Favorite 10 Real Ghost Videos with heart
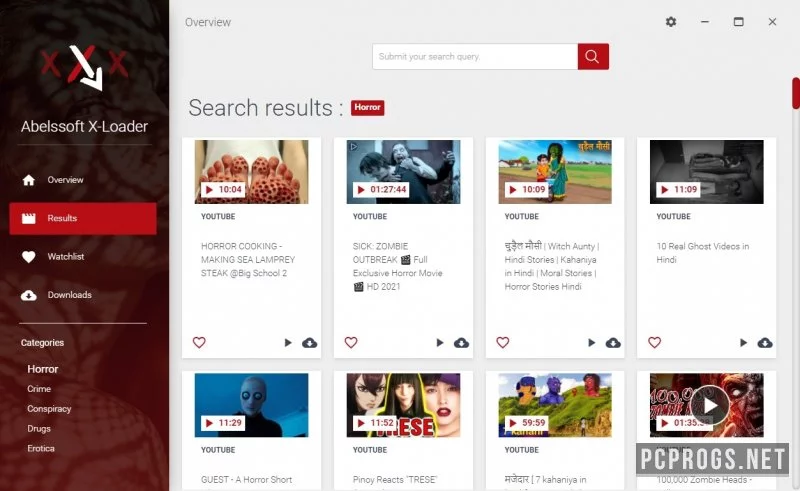Viewport: 800px width, 491px height. coord(655,342)
